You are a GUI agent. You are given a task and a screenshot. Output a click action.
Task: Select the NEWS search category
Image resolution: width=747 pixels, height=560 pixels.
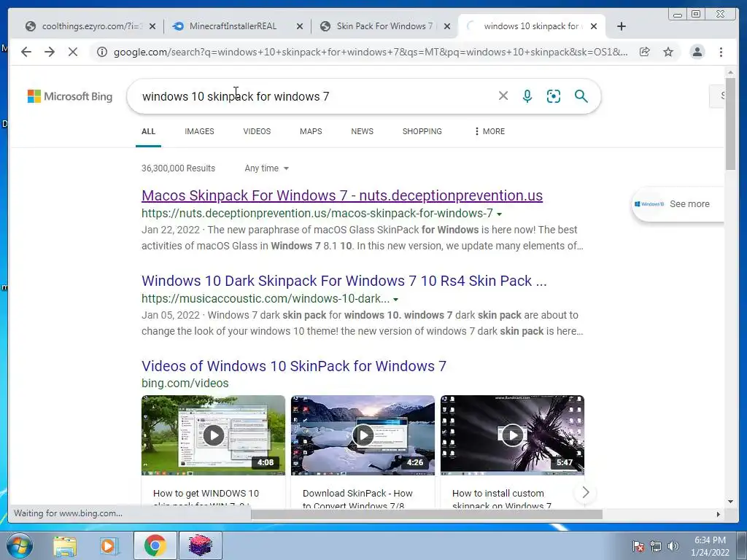tap(362, 131)
